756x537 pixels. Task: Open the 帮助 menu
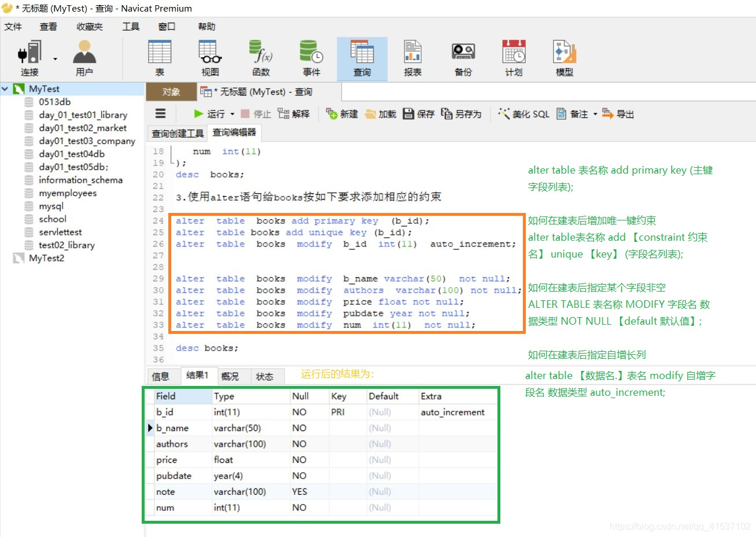206,27
